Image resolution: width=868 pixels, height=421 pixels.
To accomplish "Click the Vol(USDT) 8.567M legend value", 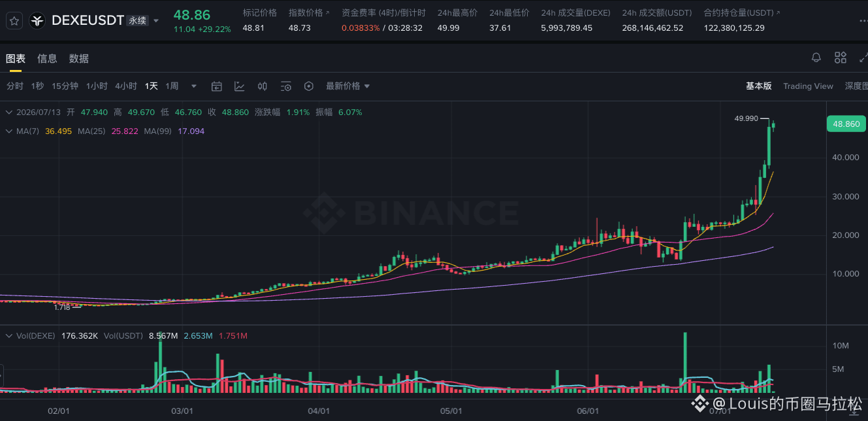I will pos(163,336).
